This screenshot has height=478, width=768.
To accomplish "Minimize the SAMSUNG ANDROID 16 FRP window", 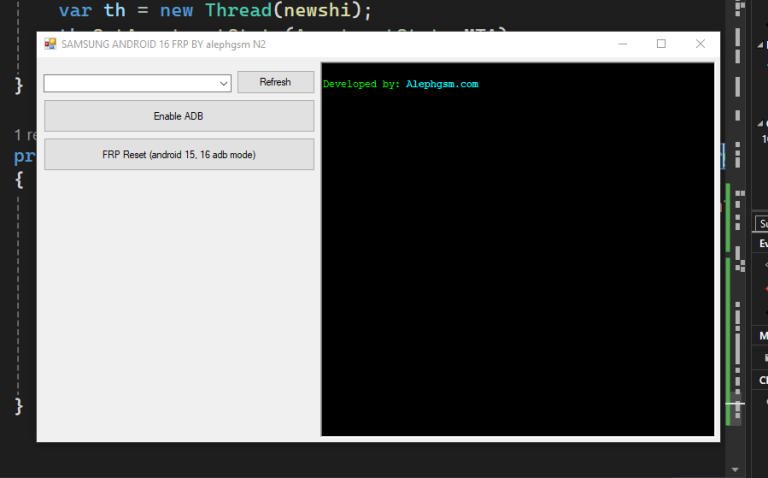I will click(622, 44).
